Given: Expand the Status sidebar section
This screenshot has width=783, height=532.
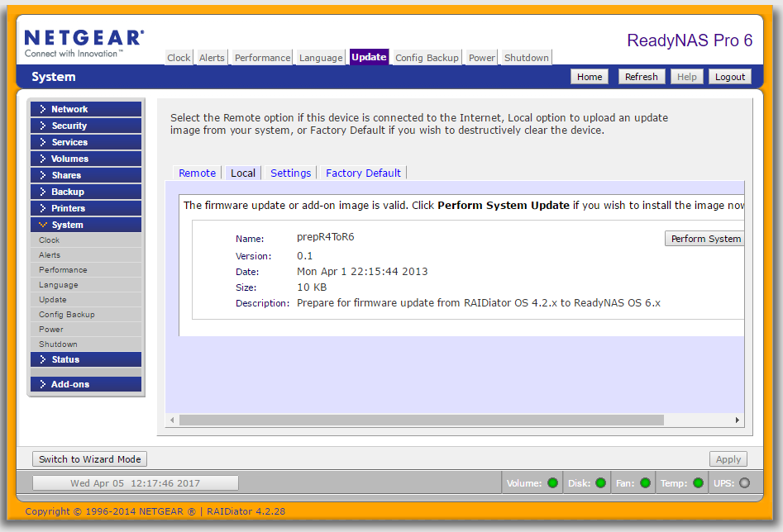Looking at the screenshot, I should tap(86, 359).
